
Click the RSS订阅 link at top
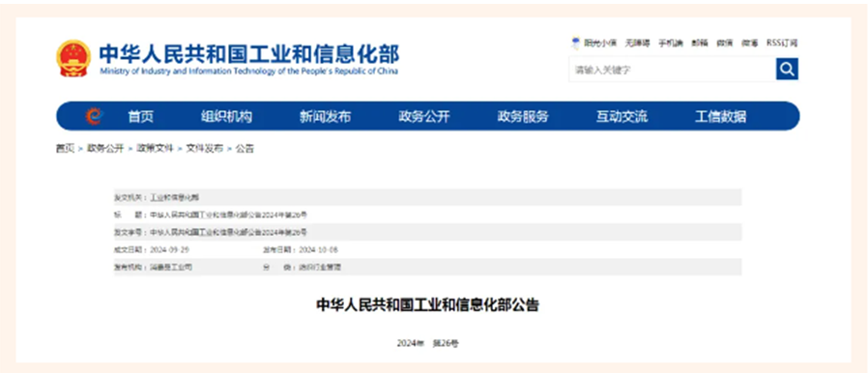point(782,43)
